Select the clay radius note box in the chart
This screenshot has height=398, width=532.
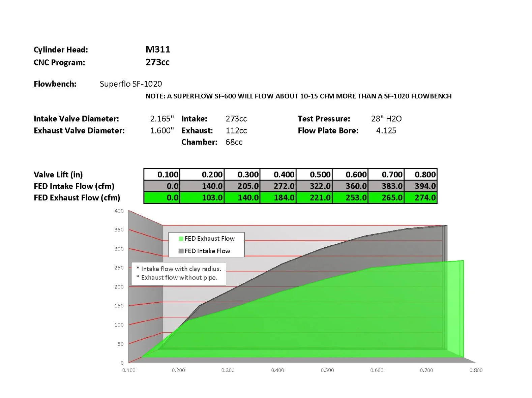pos(179,274)
